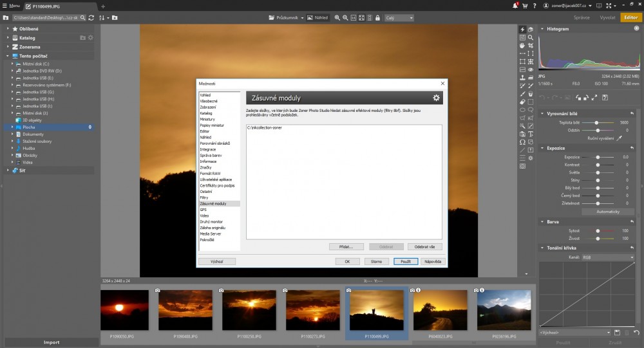This screenshot has width=644, height=348.
Task: Select the text tool in the toolbar
Action: pos(531,134)
